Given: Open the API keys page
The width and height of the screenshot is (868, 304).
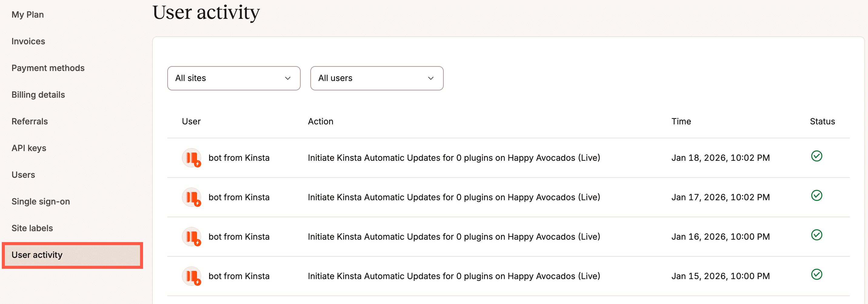Looking at the screenshot, I should point(29,148).
